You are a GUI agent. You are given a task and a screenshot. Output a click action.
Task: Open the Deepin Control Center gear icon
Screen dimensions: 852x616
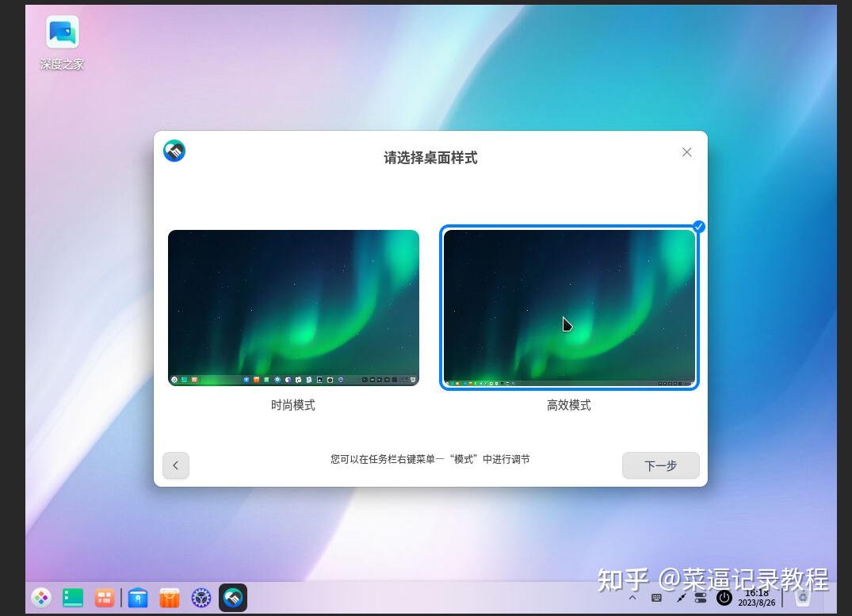point(201,598)
